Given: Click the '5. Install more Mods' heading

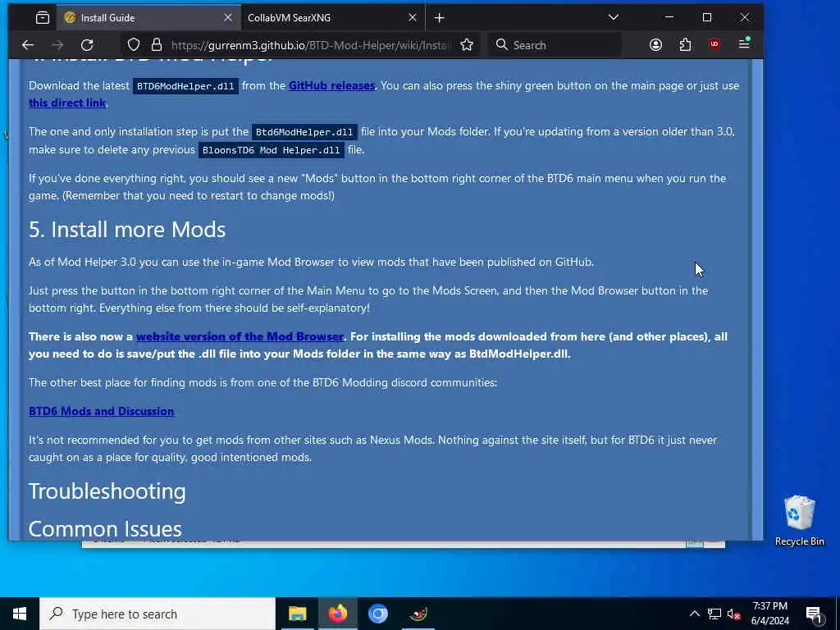Looking at the screenshot, I should [127, 230].
